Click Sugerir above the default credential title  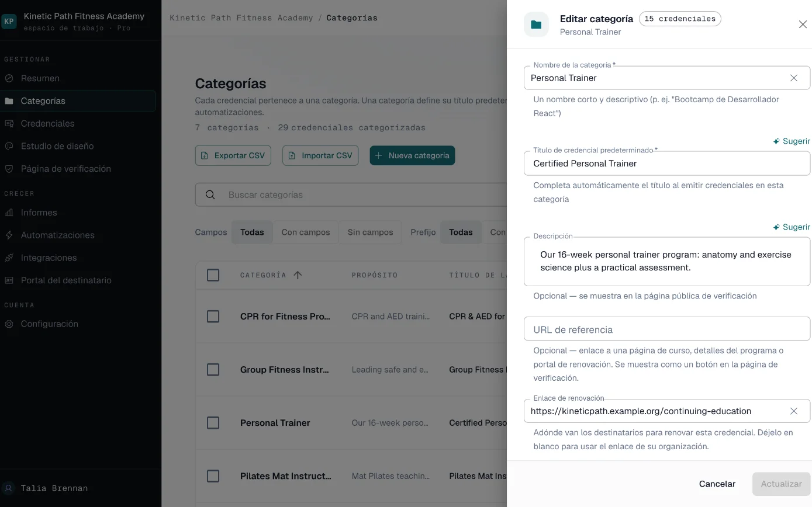tap(792, 141)
